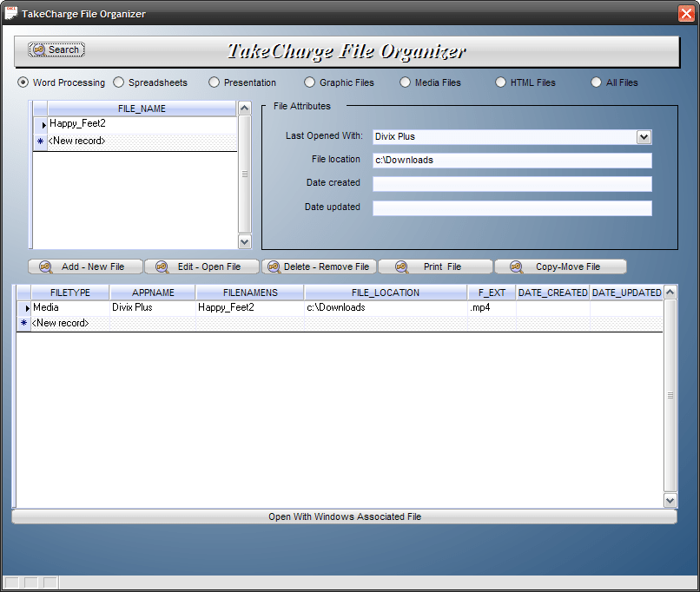Screen dimensions: 700x592
Task: Click the Add - New File button icon
Action: coord(47,266)
